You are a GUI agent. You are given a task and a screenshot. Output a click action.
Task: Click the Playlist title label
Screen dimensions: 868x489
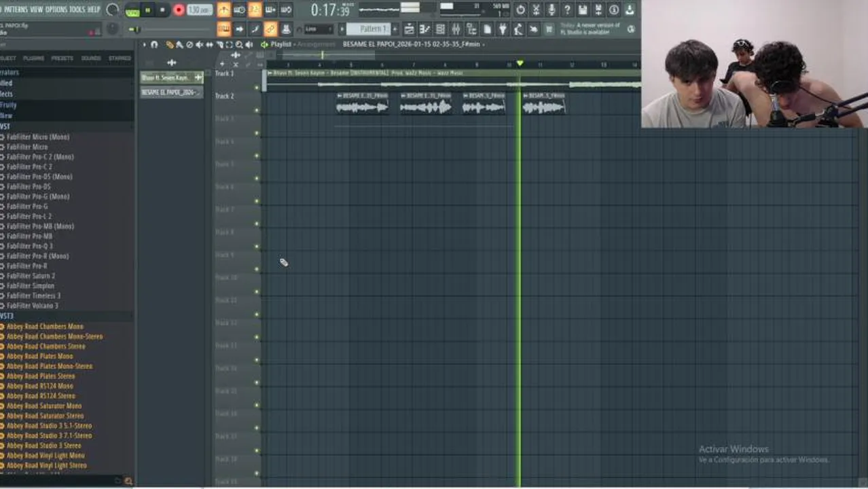coord(281,45)
